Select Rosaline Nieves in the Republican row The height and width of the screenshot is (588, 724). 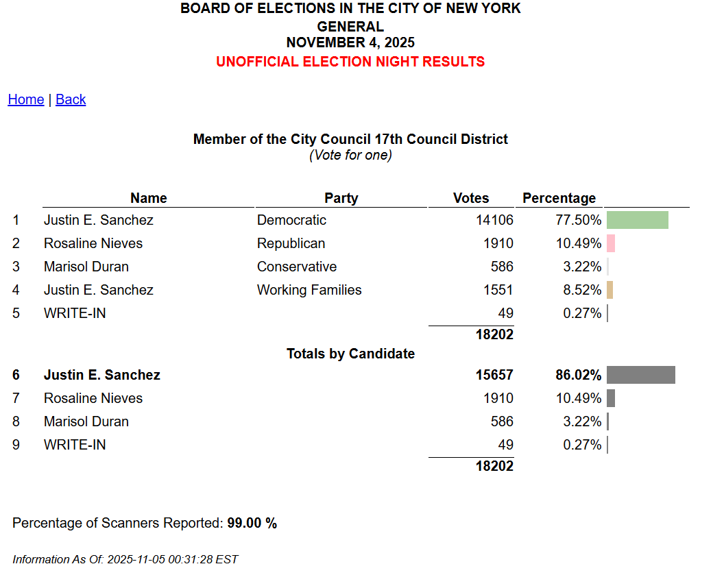tap(93, 243)
